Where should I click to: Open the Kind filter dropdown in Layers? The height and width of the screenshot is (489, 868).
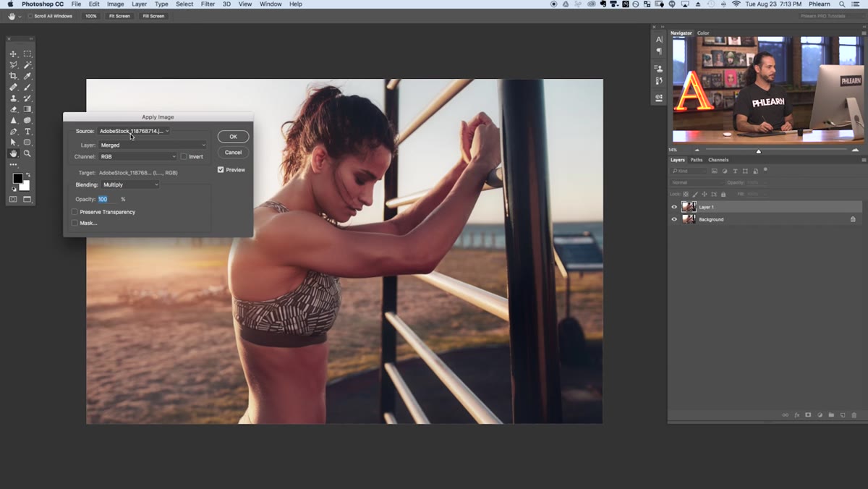point(689,171)
